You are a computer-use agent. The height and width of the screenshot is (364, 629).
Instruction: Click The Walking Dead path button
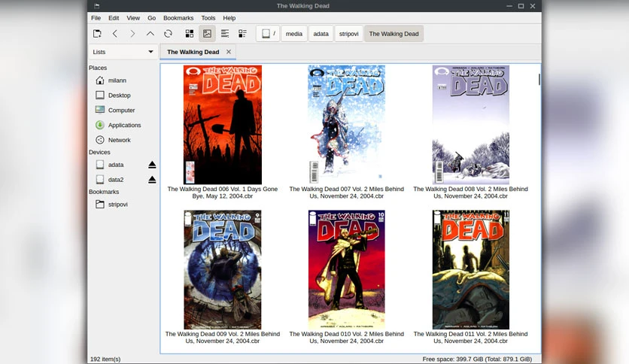point(394,34)
